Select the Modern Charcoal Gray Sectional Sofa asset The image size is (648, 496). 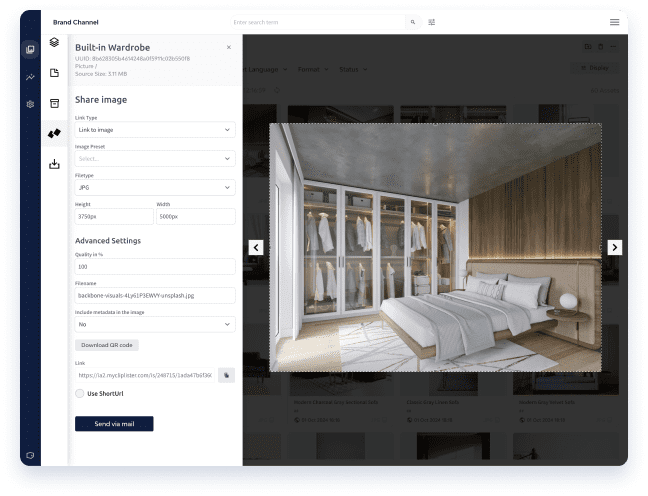[x=341, y=402]
